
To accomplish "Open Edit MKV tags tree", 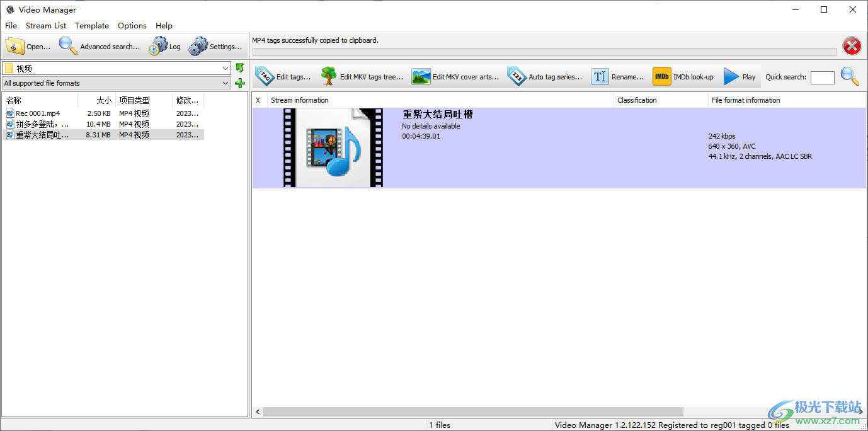I will coord(362,76).
